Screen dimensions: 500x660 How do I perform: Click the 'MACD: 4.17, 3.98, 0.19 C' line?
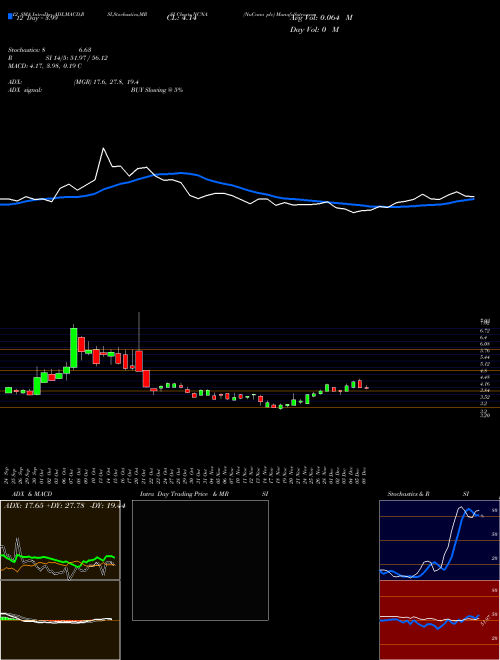tap(45, 66)
